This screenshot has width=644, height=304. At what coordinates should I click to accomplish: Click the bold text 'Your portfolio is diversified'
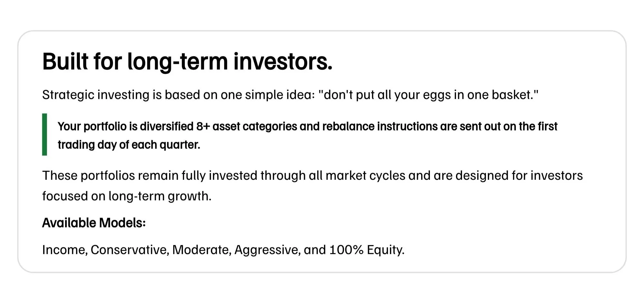click(x=126, y=126)
